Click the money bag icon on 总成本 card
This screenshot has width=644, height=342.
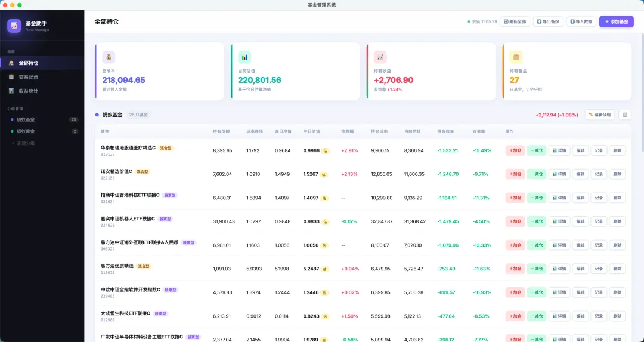(109, 57)
